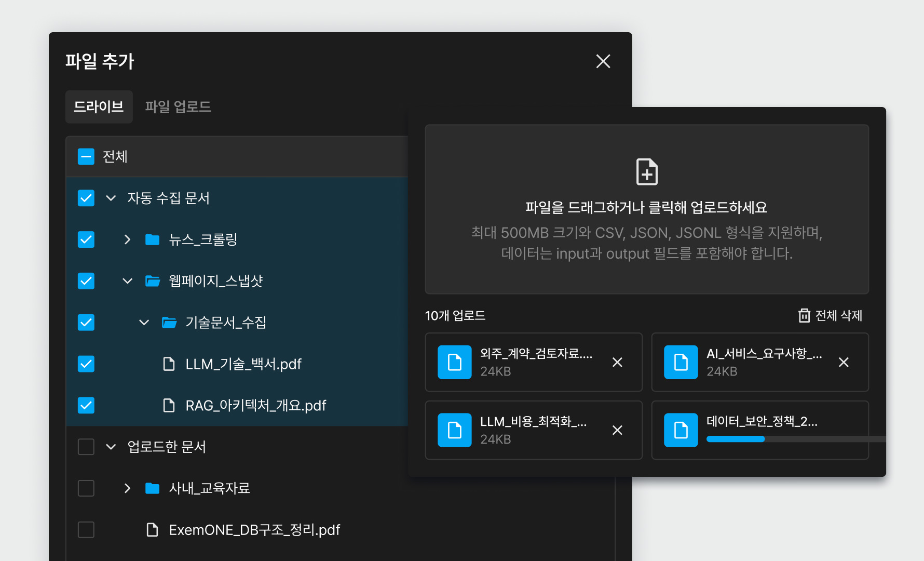Remove the AI_서비스_요구사항 uploaded file

pyautogui.click(x=844, y=363)
